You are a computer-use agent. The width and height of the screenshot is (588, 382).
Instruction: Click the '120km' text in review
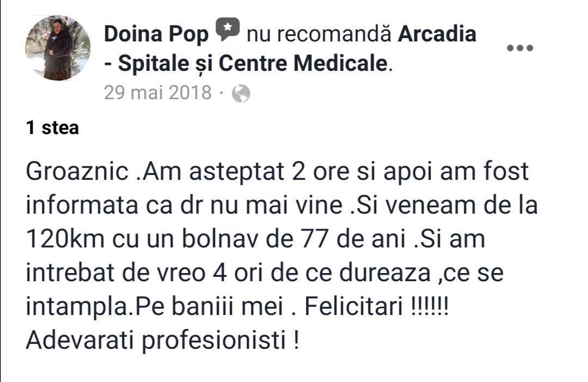(x=65, y=239)
